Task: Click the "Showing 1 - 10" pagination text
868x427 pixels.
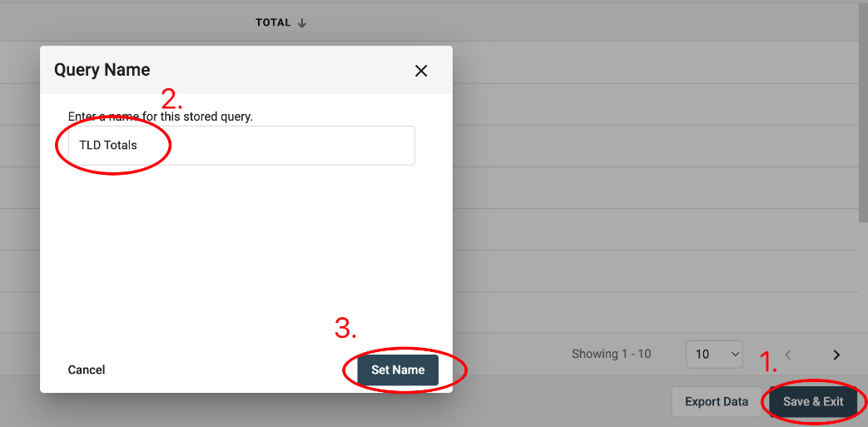Action: [612, 354]
